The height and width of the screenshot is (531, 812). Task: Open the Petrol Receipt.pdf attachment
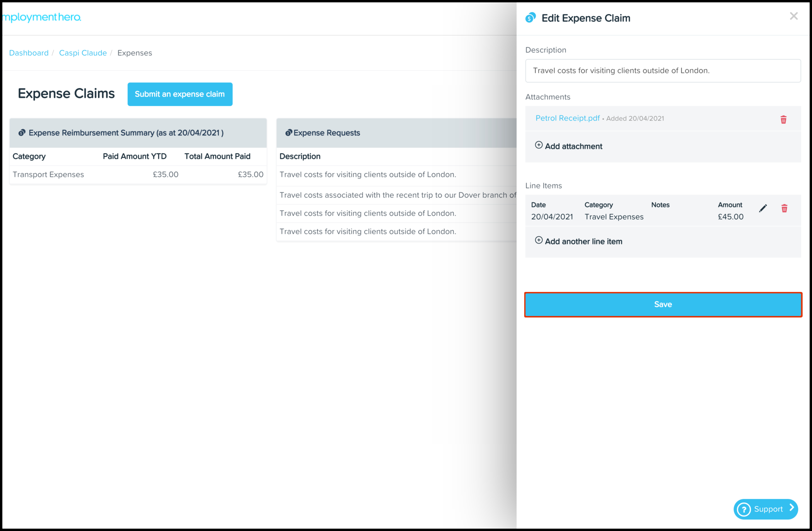(567, 118)
